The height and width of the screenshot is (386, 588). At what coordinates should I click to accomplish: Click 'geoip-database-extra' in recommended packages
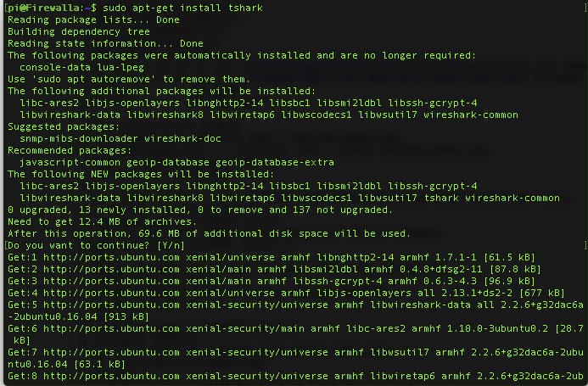(x=275, y=162)
